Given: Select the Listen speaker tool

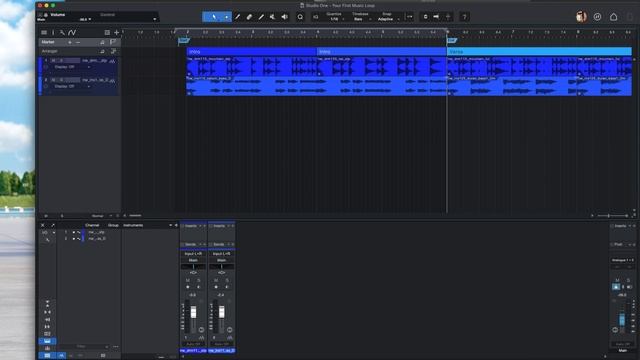Looking at the screenshot, I should click(x=284, y=17).
